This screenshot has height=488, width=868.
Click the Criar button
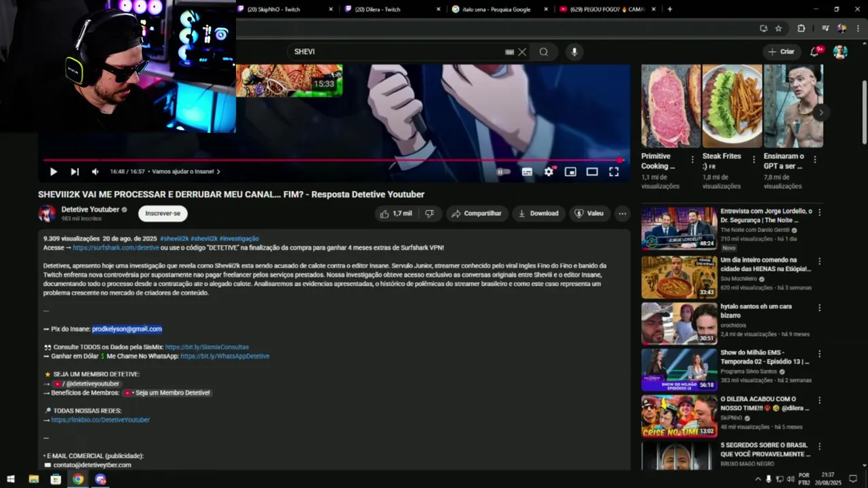[x=781, y=52]
